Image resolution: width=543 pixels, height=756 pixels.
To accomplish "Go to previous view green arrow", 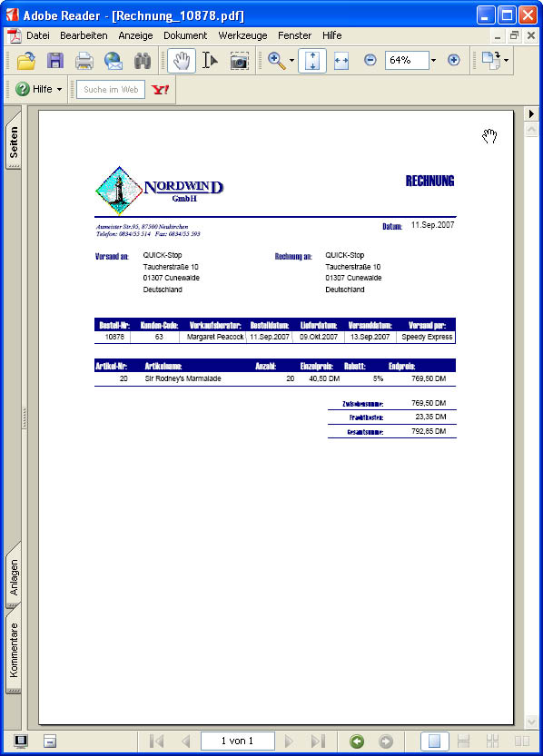I will point(357,741).
